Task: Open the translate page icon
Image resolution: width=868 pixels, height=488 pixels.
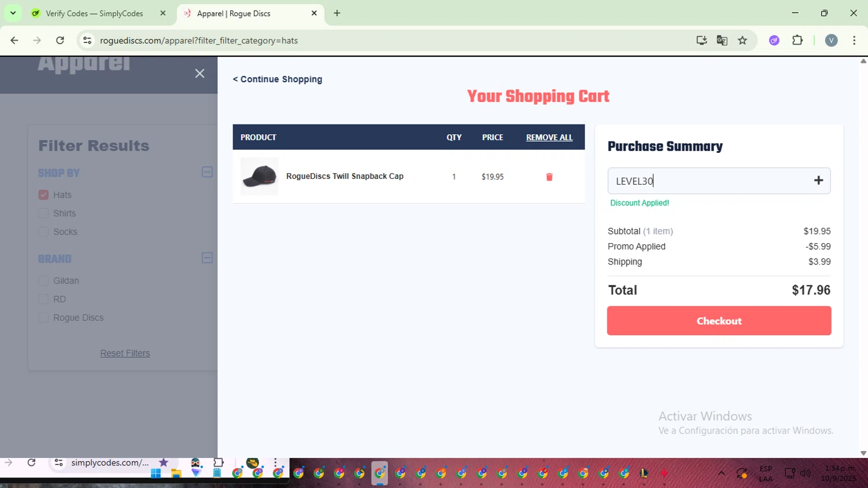Action: click(x=722, y=41)
